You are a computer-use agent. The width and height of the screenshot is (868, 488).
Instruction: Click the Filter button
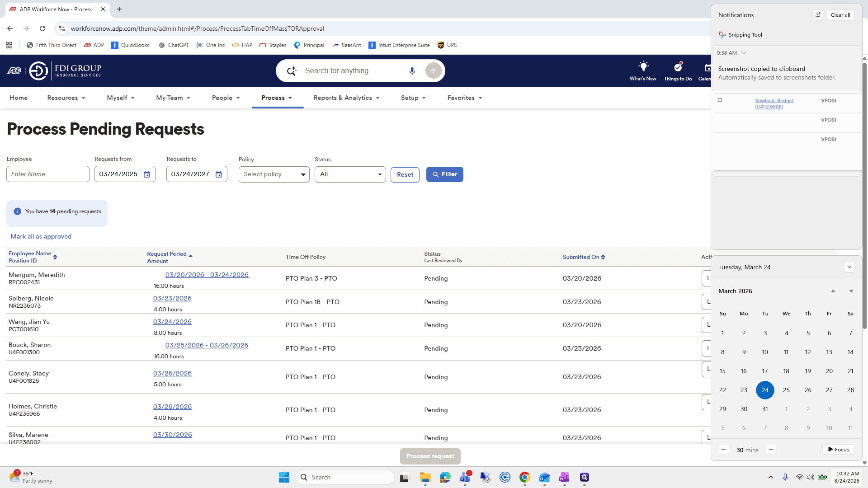(x=445, y=174)
